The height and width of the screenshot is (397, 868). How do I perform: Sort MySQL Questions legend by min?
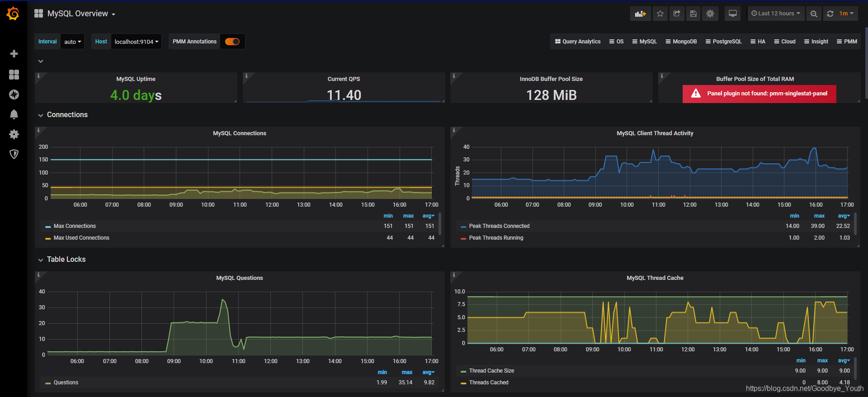click(x=382, y=373)
